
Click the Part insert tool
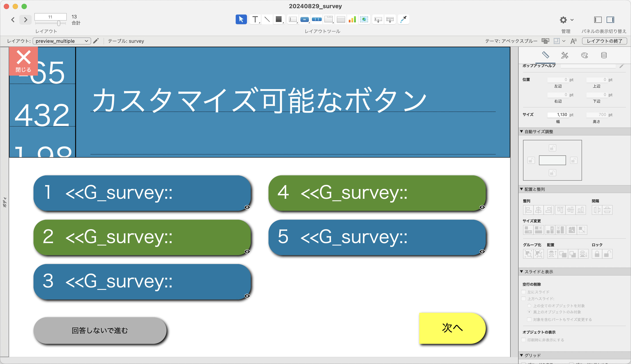390,19
